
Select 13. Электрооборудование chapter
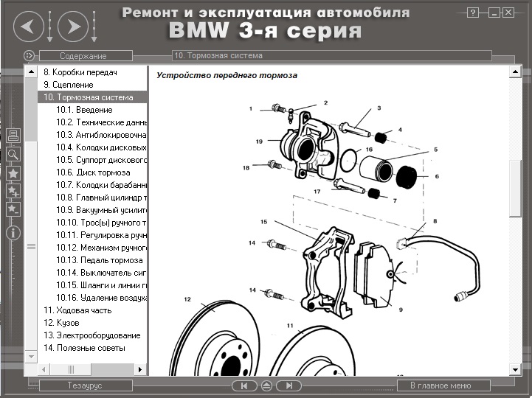tap(92, 335)
